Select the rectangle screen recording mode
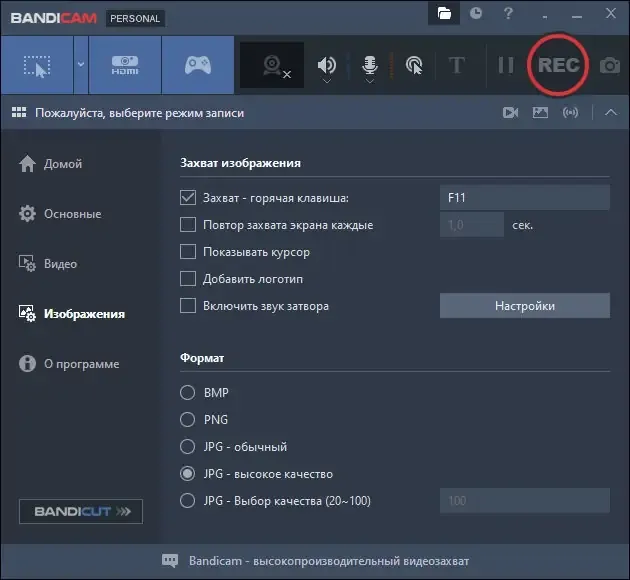 click(37, 65)
